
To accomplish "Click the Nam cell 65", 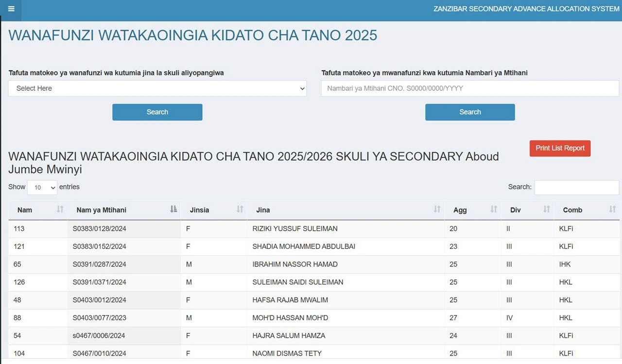I will [17, 264].
